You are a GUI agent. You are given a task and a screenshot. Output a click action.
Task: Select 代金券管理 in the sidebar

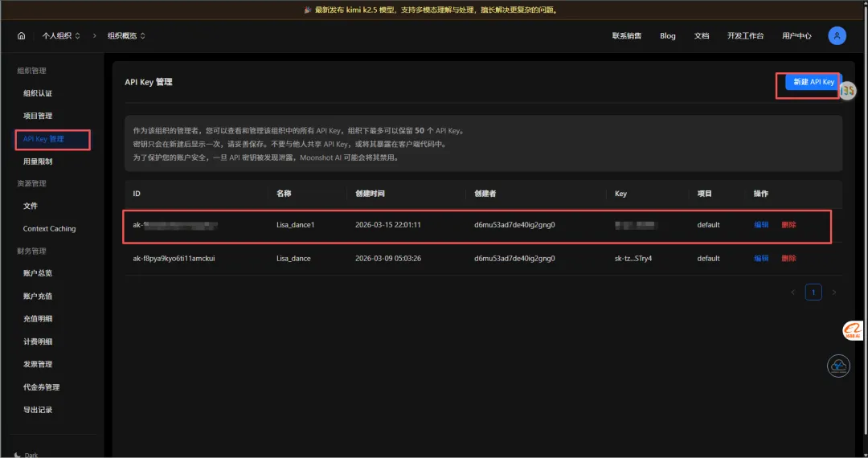[42, 388]
